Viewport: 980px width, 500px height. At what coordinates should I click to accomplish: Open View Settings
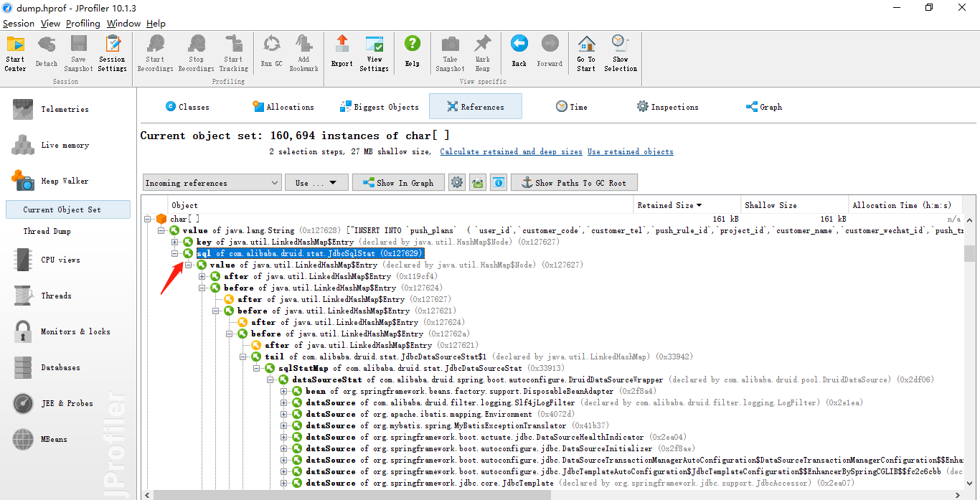coord(374,50)
